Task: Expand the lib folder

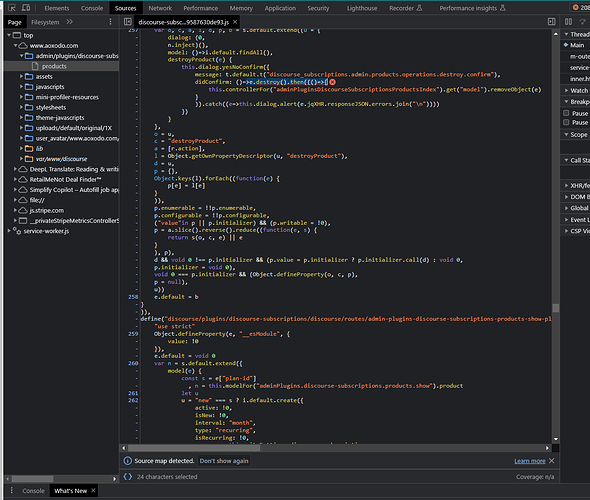Action: [x=21, y=148]
